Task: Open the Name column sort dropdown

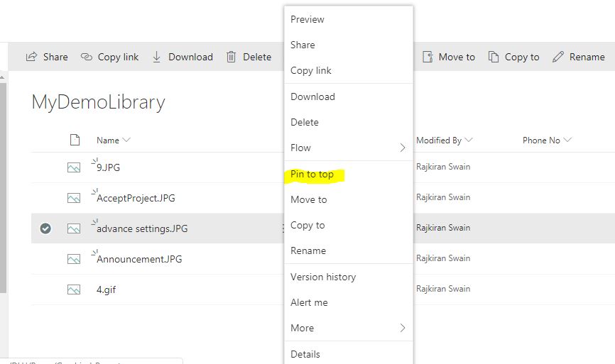Action: point(126,140)
